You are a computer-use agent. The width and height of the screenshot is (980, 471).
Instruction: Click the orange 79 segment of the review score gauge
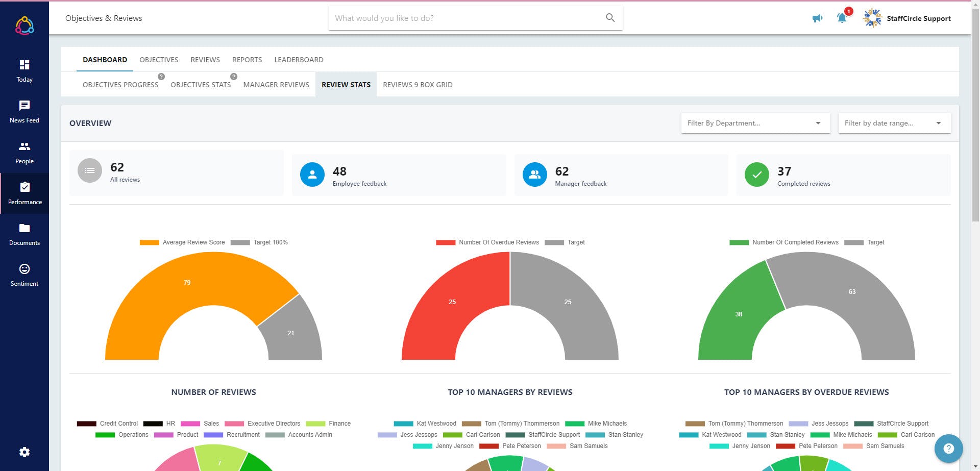click(187, 282)
